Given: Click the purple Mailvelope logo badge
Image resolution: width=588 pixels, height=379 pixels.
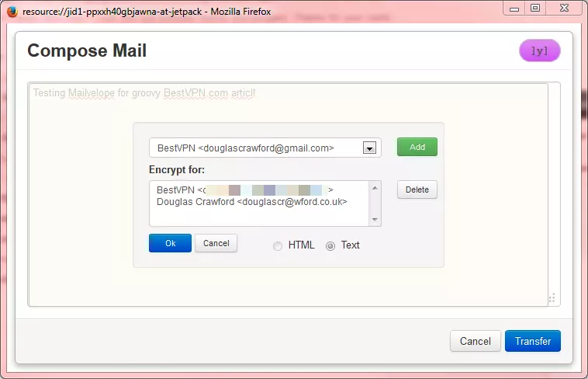Looking at the screenshot, I should tap(540, 50).
